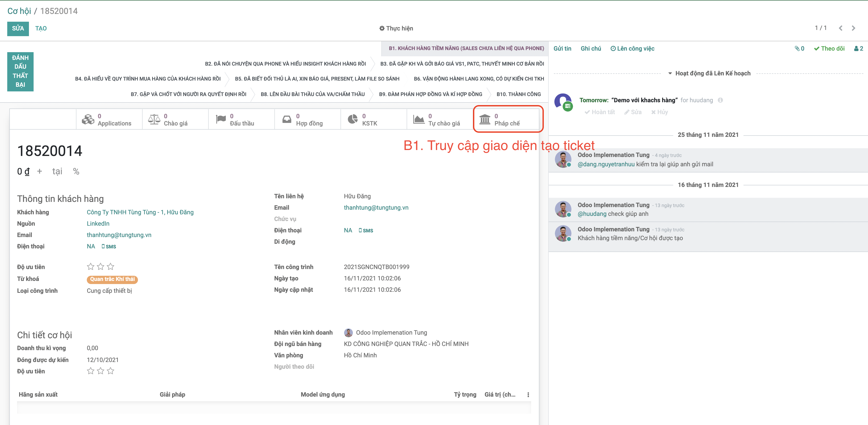Open Pháp chế bank building icon
Screen dimensions: 868x425
(x=485, y=120)
